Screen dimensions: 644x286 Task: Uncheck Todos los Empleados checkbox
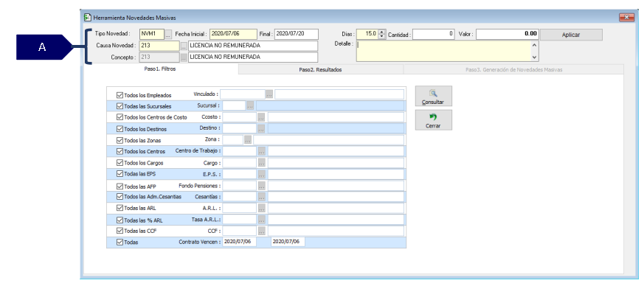(x=120, y=95)
